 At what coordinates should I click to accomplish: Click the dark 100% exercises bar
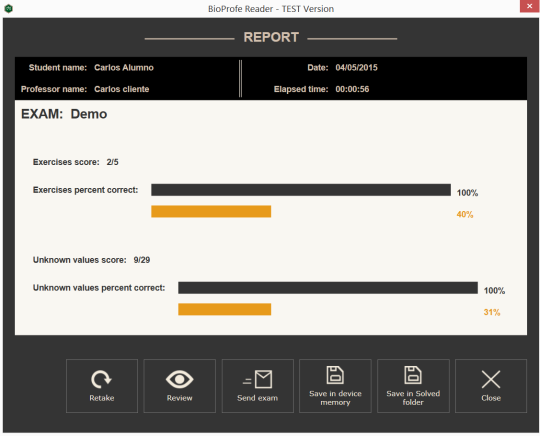pos(301,190)
